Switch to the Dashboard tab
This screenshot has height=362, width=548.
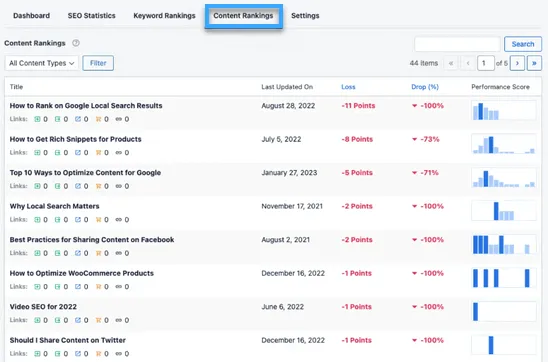[31, 16]
